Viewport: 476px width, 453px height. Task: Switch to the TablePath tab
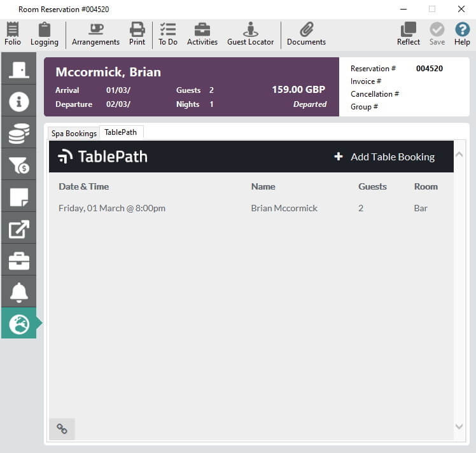(120, 132)
